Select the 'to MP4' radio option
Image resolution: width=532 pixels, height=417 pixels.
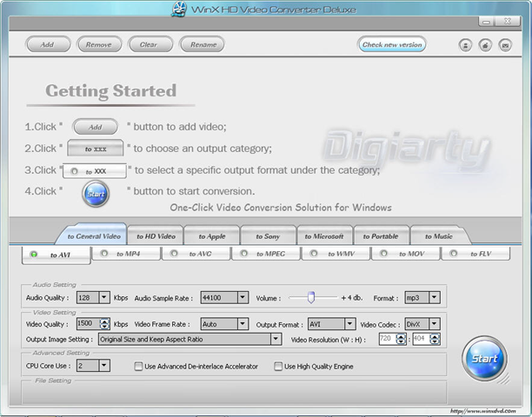(126, 254)
